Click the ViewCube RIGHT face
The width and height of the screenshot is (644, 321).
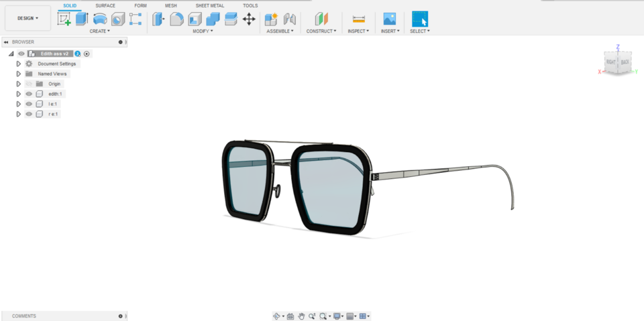click(611, 62)
